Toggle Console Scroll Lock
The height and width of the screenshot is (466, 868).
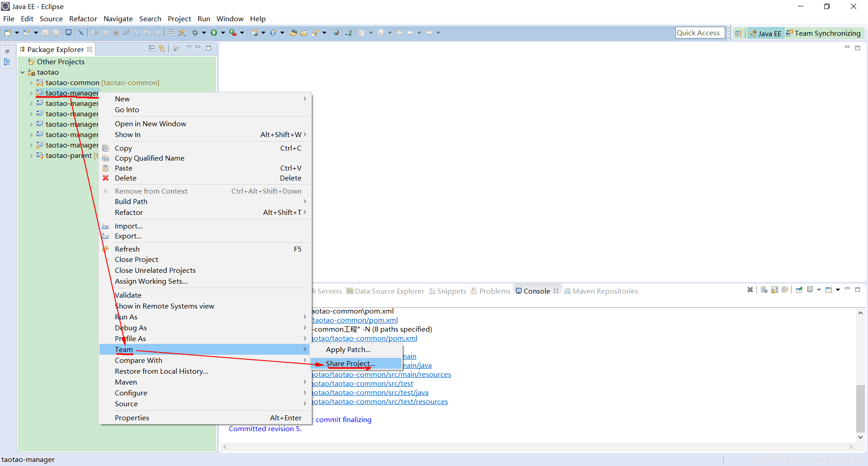pos(774,290)
